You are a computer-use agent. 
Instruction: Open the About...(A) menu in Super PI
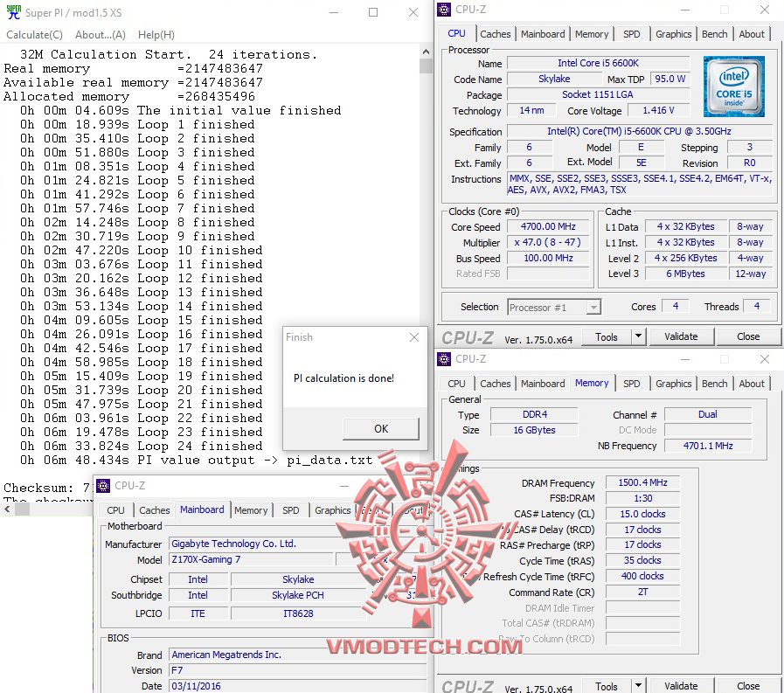(101, 34)
